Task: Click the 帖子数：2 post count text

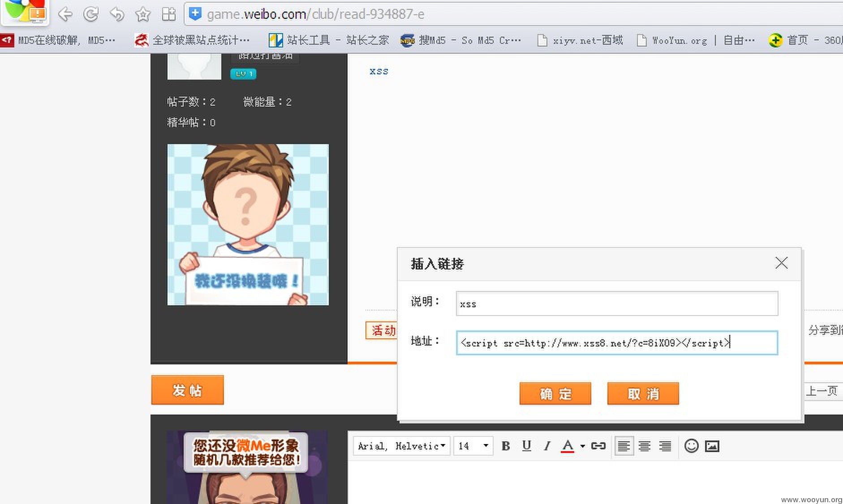Action: click(x=191, y=102)
